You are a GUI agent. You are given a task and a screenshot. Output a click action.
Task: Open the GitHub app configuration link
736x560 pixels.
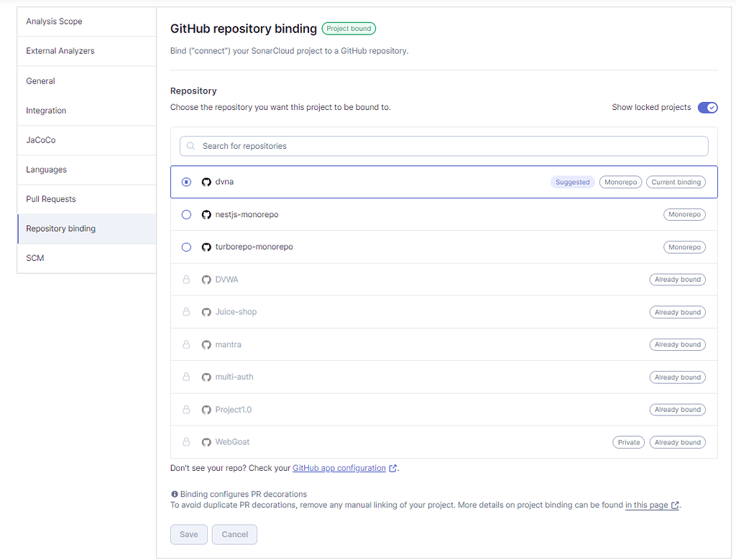click(339, 467)
